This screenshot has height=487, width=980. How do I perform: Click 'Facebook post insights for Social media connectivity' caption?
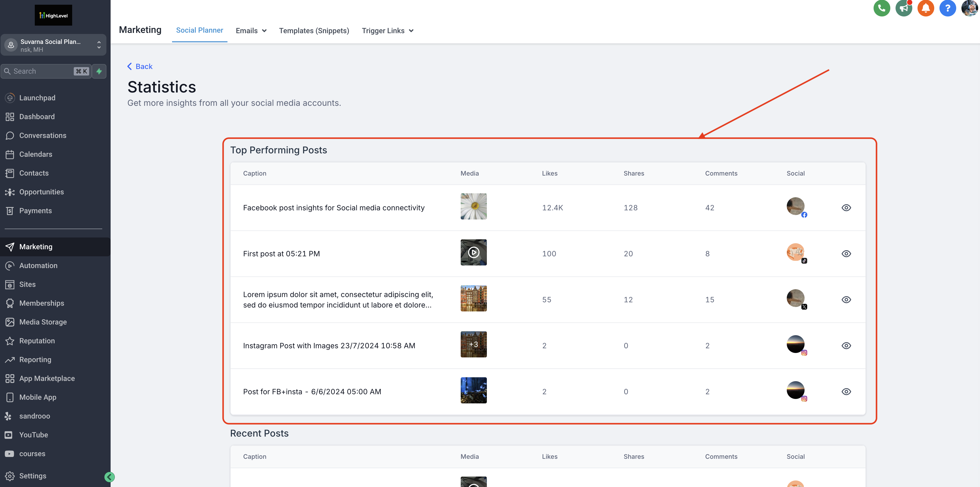334,208
